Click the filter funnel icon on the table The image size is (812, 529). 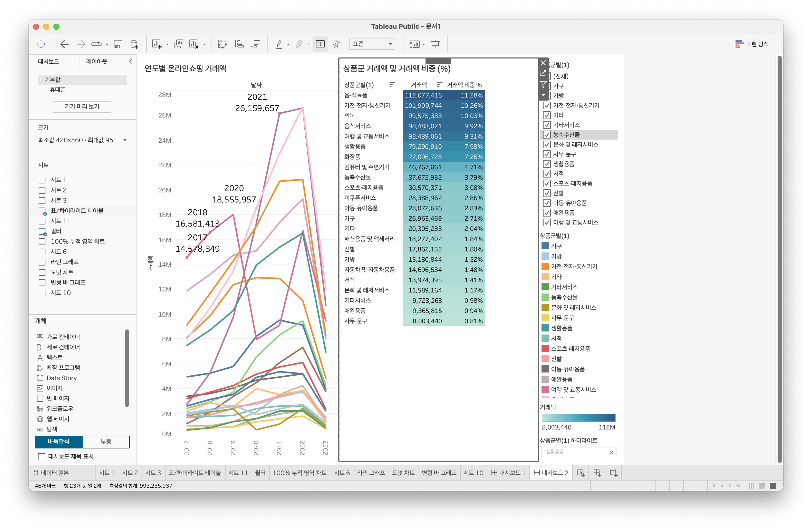coord(543,84)
